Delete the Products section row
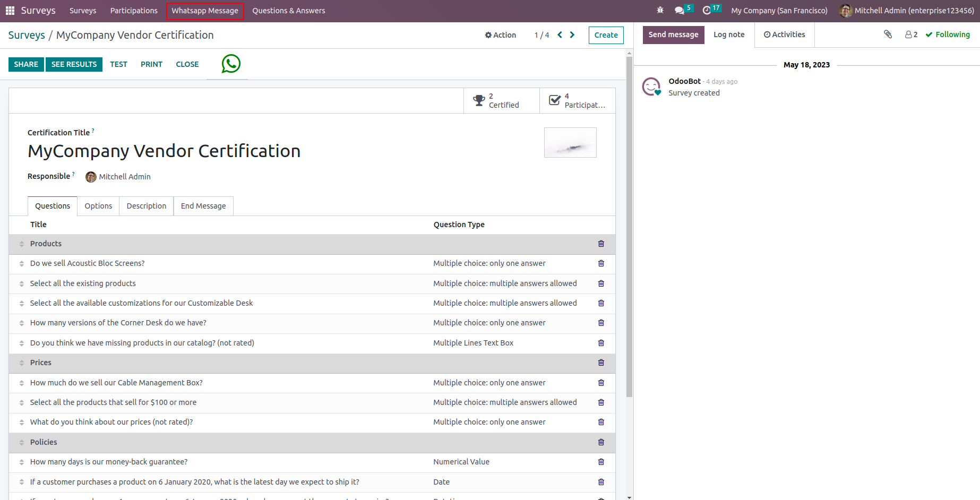The height and width of the screenshot is (500, 980). click(x=601, y=244)
